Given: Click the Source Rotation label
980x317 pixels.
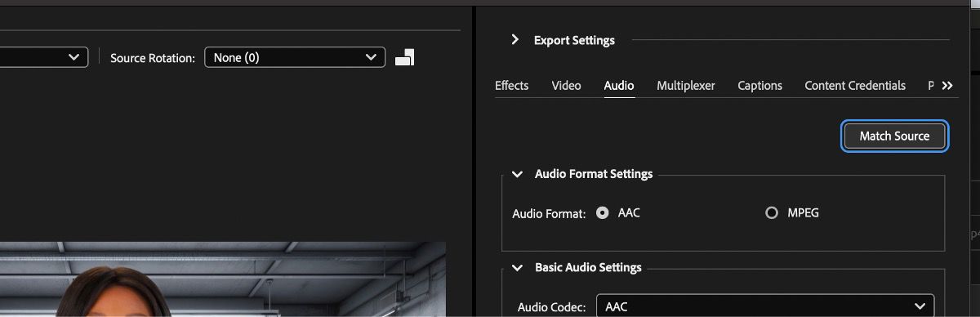Looking at the screenshot, I should pyautogui.click(x=153, y=58).
